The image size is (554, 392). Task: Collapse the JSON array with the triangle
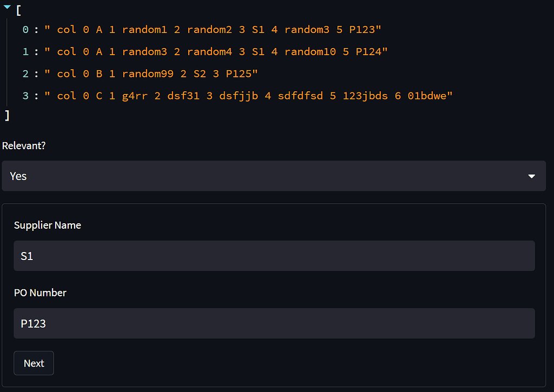click(x=6, y=7)
